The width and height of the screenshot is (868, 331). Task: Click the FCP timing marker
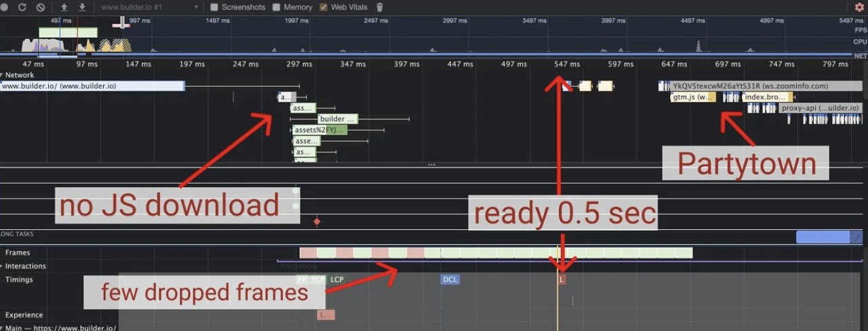(318, 279)
